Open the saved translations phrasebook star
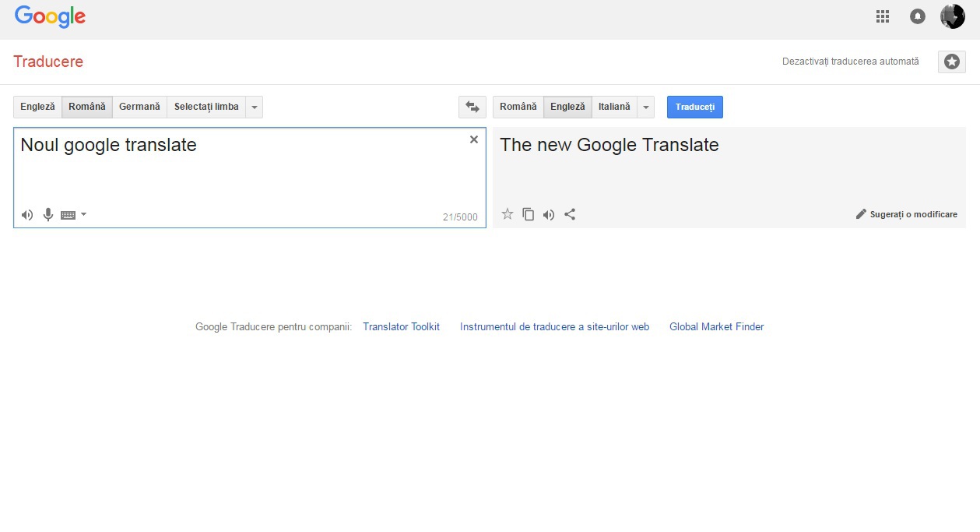This screenshot has width=980, height=532. [x=952, y=62]
